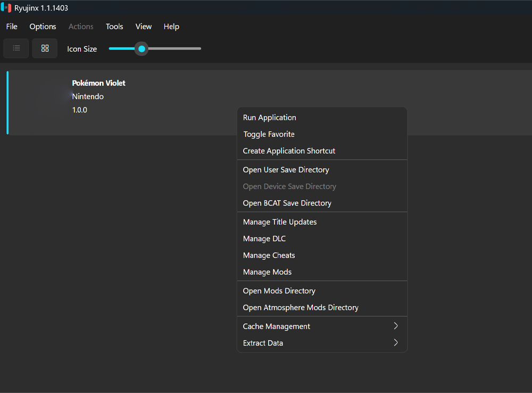Image resolution: width=532 pixels, height=393 pixels.
Task: Expand the Cache Management submenu arrow
Action: pyautogui.click(x=395, y=326)
